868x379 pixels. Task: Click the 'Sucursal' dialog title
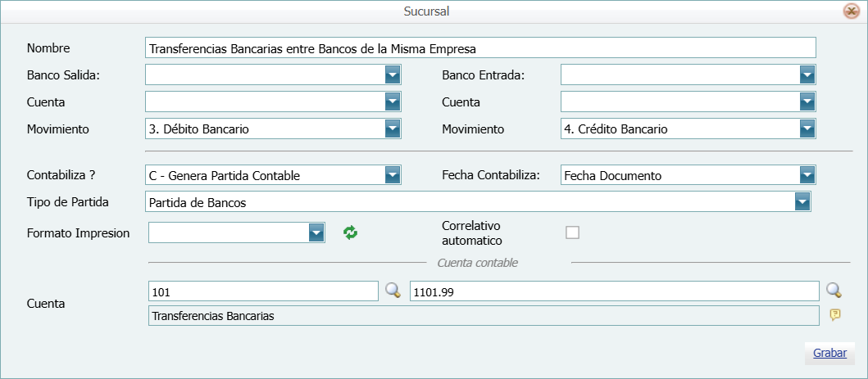point(426,11)
